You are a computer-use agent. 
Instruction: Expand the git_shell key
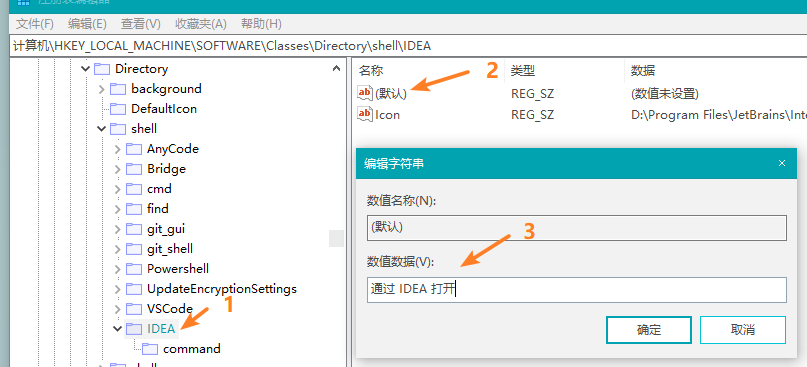pos(117,249)
